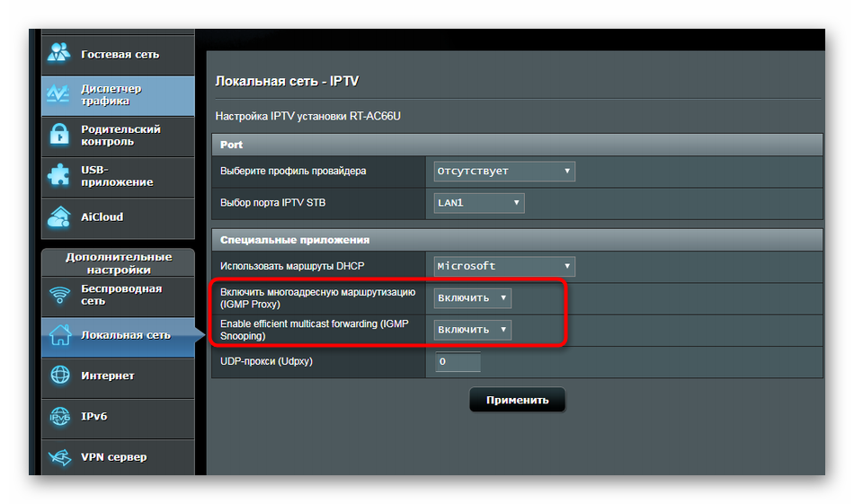Image resolution: width=854 pixels, height=504 pixels.
Task: Click the VPN server icon
Action: (60, 457)
